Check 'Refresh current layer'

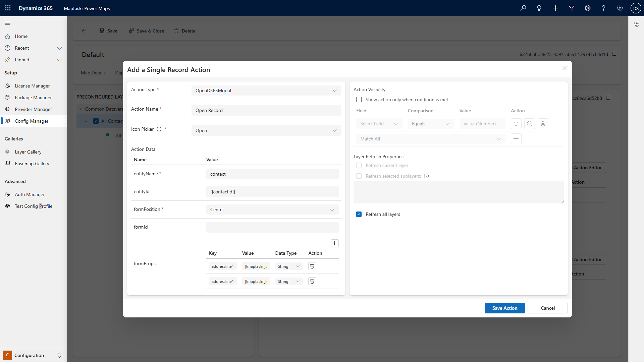tap(359, 165)
